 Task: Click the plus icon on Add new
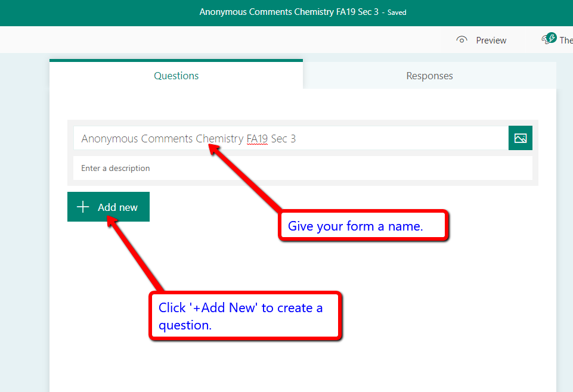click(83, 207)
